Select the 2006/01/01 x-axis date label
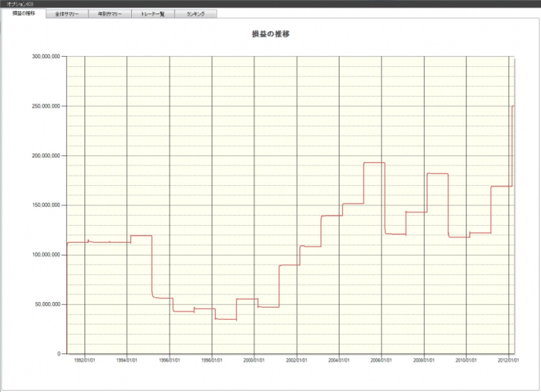The image size is (541, 392). 381,360
